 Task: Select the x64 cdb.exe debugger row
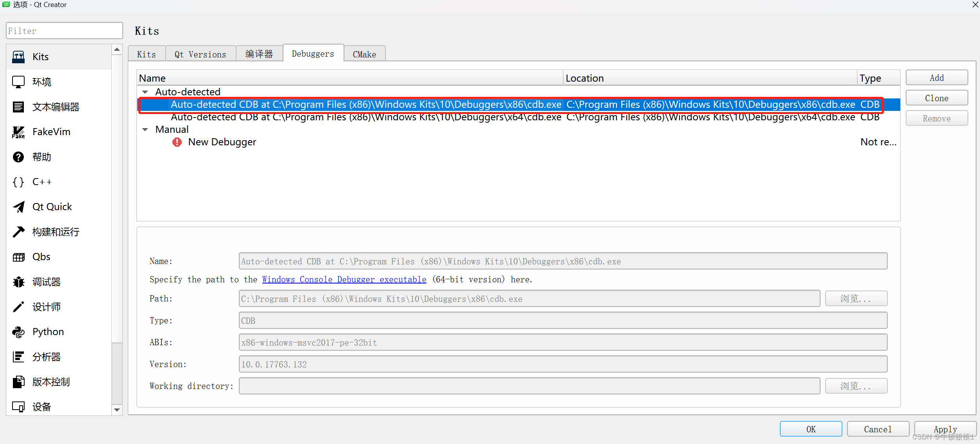coord(366,117)
